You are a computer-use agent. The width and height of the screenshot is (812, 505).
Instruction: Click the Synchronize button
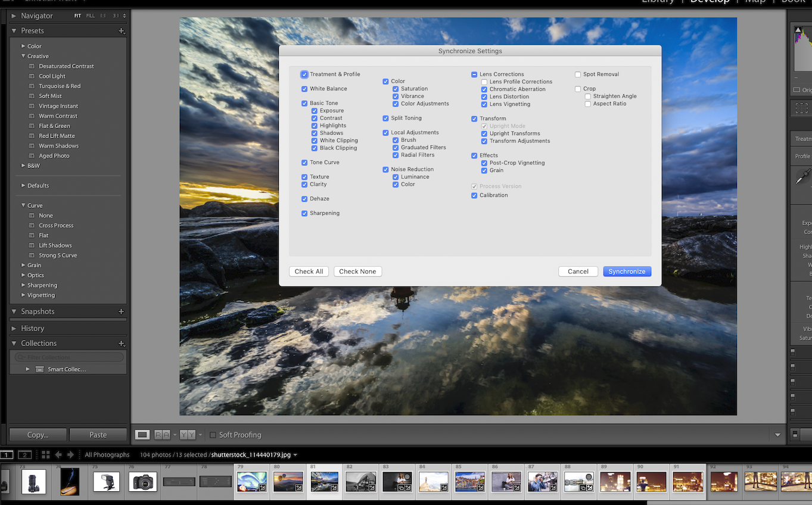tap(627, 271)
